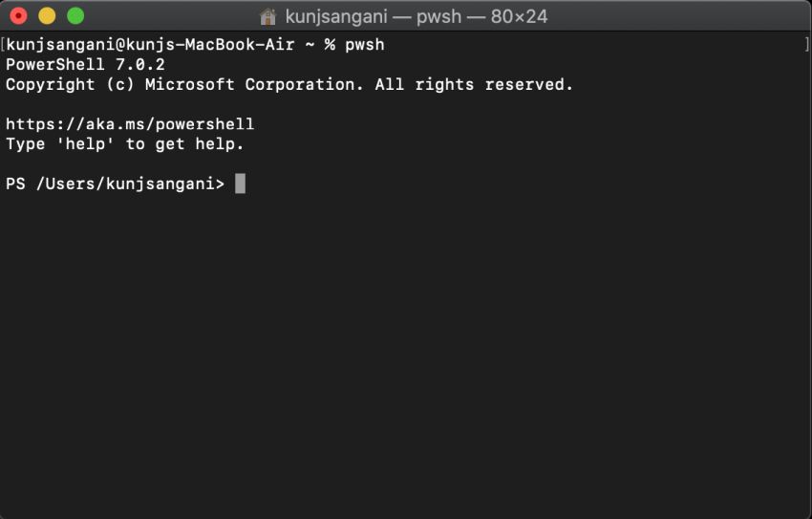Click the tilde directory symbol in prompt
This screenshot has width=812, height=519.
pos(310,45)
